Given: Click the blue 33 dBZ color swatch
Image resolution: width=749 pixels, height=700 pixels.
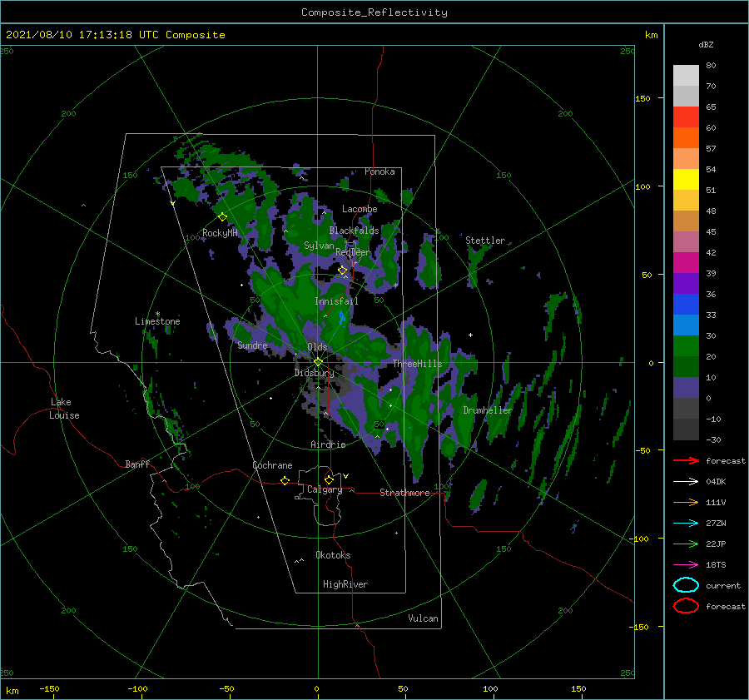Looking at the screenshot, I should [x=686, y=305].
